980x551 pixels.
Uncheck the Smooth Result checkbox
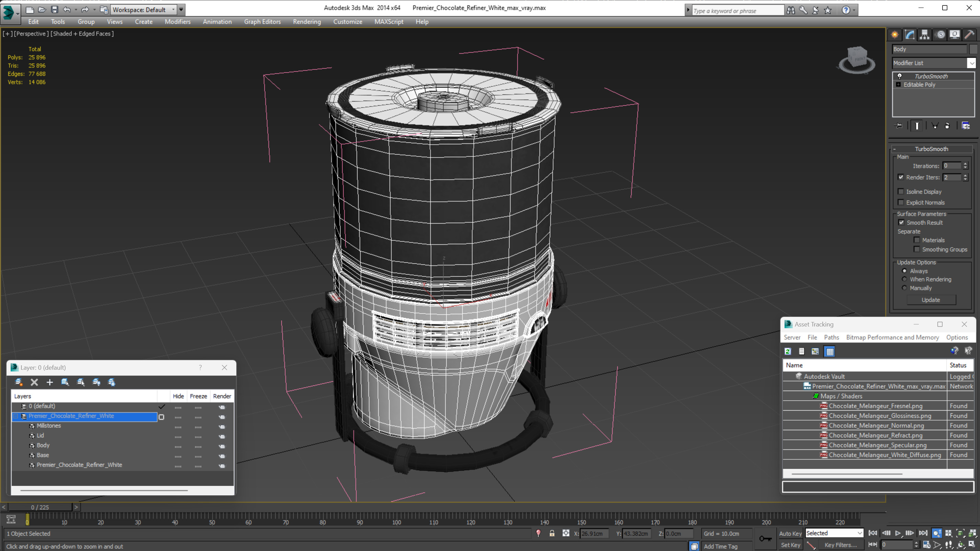(x=901, y=222)
